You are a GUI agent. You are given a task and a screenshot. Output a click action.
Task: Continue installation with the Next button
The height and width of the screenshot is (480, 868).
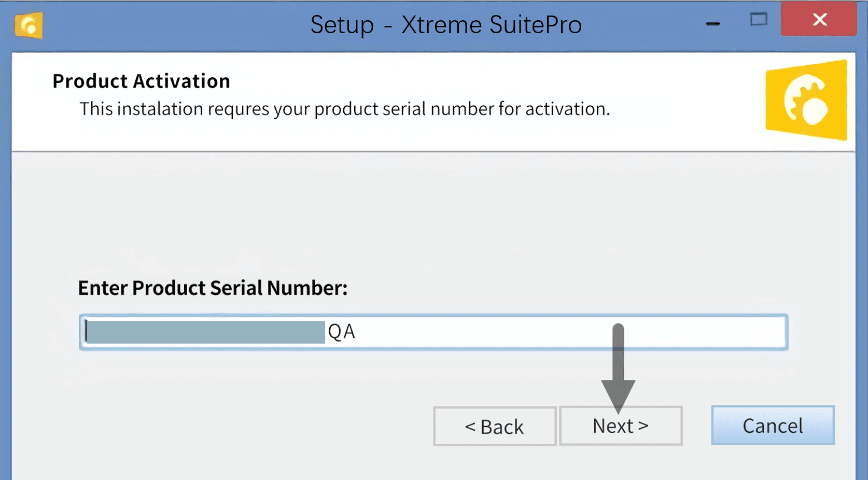coord(621,426)
